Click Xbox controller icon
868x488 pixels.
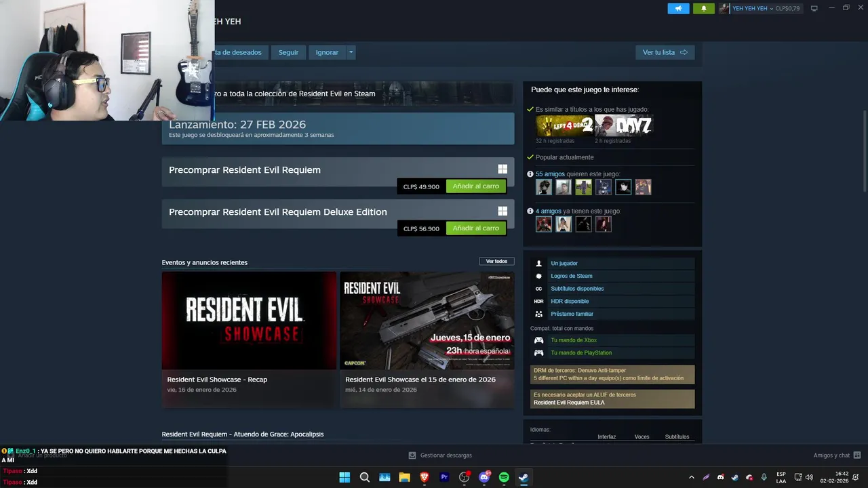tap(539, 340)
